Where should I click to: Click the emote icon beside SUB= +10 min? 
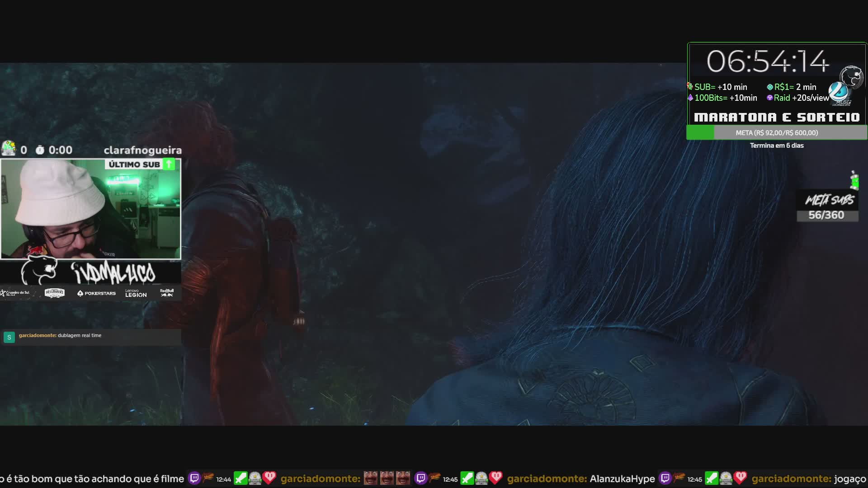tap(690, 86)
